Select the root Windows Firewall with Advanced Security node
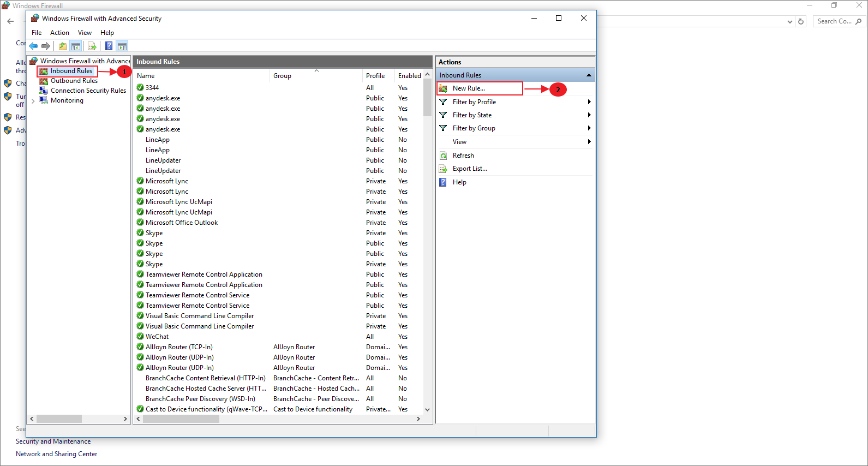The width and height of the screenshot is (868, 466). click(x=85, y=61)
